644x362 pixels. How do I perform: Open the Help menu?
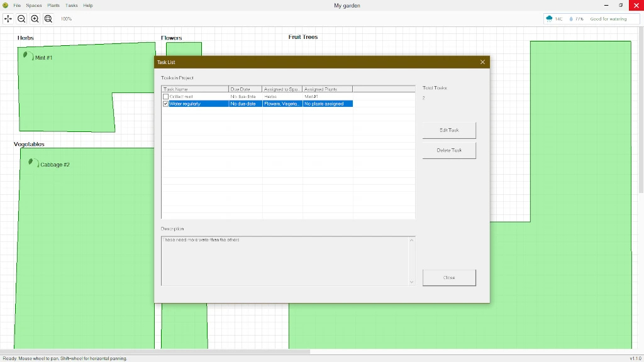pos(87,5)
